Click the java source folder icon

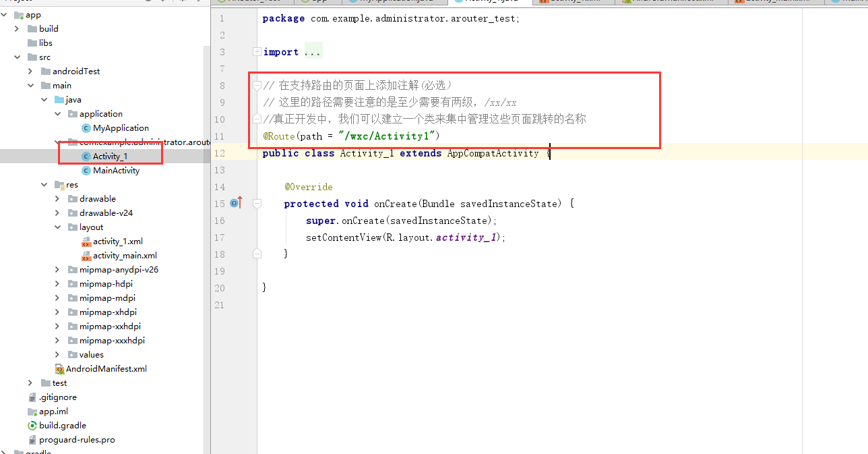click(59, 100)
